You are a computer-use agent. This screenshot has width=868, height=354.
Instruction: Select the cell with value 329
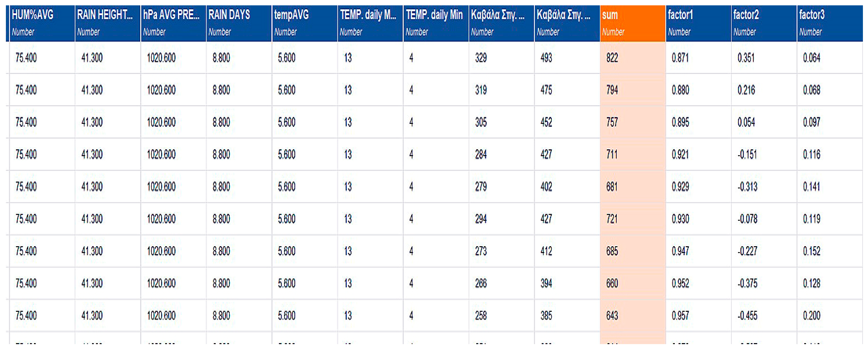[481, 58]
